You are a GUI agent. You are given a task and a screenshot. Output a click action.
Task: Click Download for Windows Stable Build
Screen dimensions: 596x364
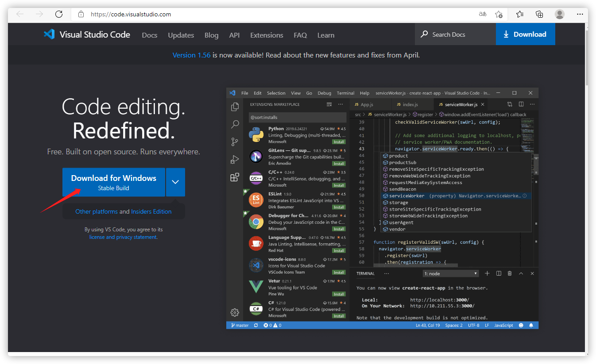point(114,182)
